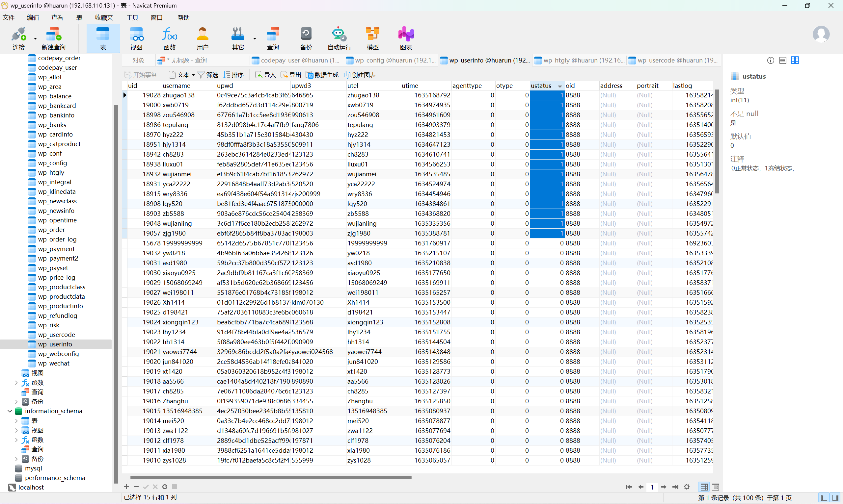Open the Connection dropdown arrow

[35, 39]
